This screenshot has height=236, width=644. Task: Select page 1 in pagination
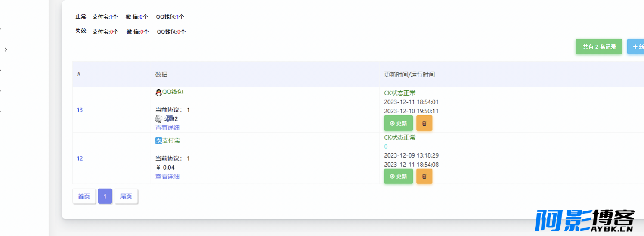(105, 196)
